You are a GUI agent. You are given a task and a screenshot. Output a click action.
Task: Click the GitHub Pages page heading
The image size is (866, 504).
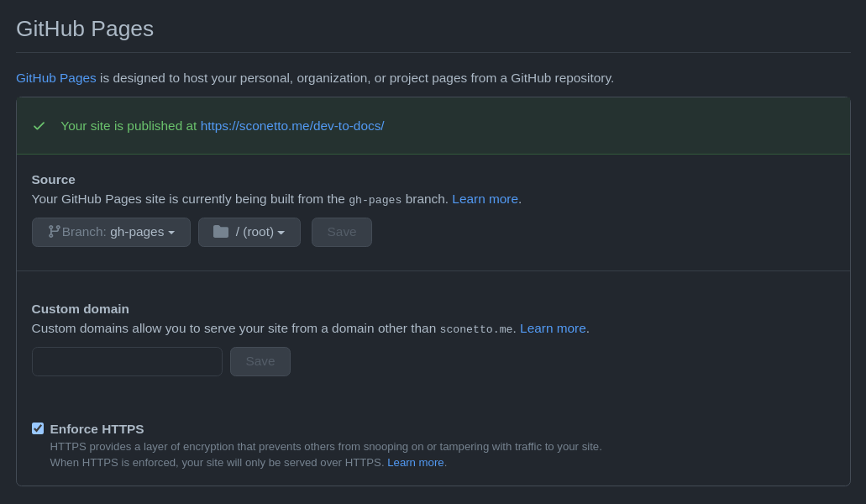click(84, 29)
